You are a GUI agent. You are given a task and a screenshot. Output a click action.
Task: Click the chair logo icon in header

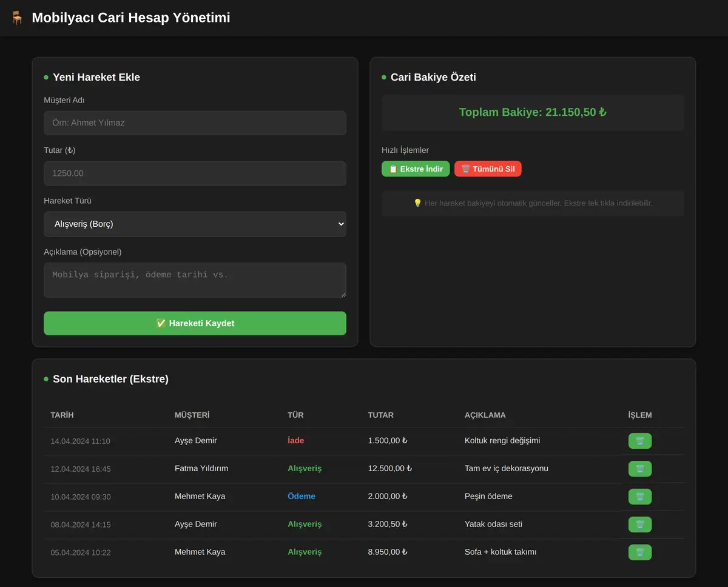[x=17, y=18]
